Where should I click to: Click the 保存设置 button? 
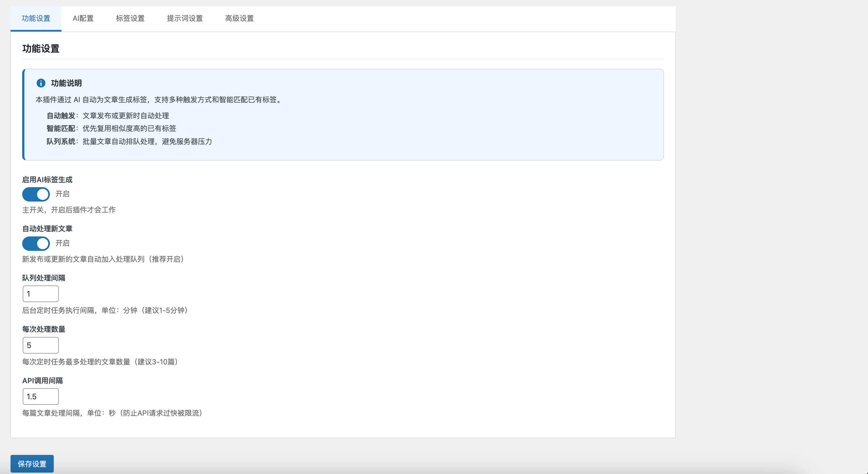tap(32, 463)
